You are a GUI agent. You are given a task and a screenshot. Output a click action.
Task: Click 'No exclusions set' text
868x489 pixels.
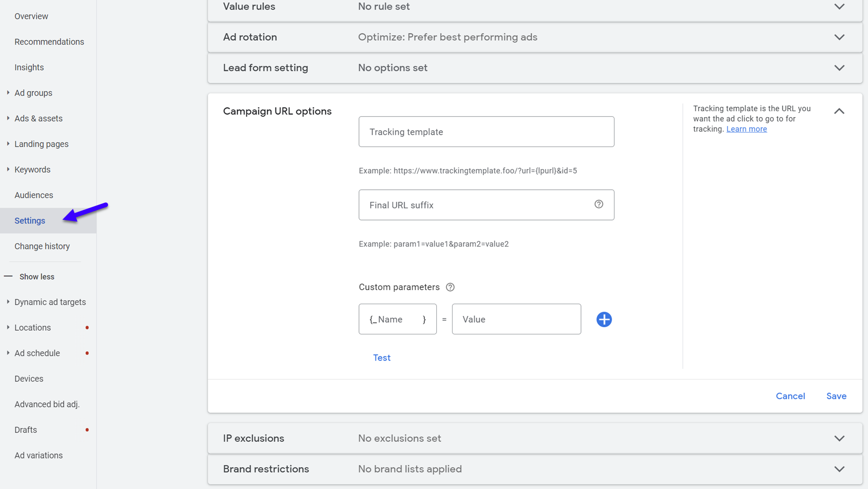400,438
